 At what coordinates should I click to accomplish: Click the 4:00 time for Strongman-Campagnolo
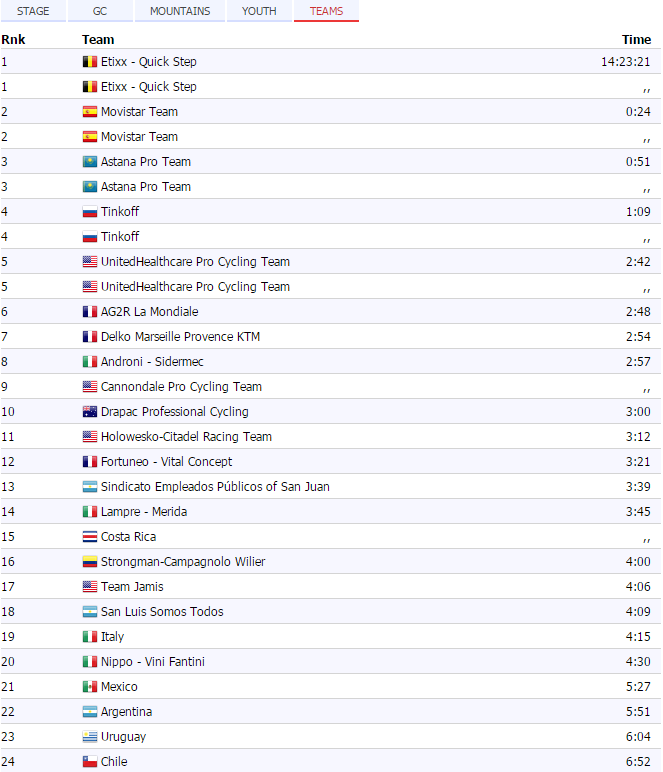(638, 562)
